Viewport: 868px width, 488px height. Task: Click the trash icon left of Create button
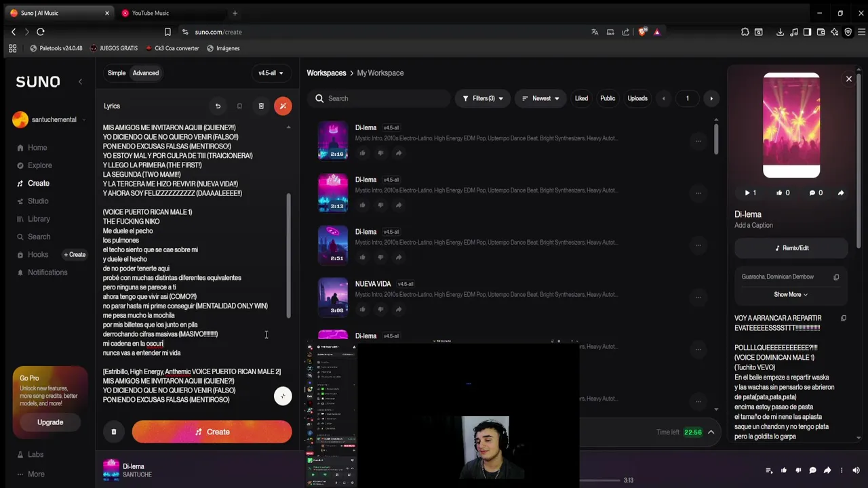tap(114, 432)
